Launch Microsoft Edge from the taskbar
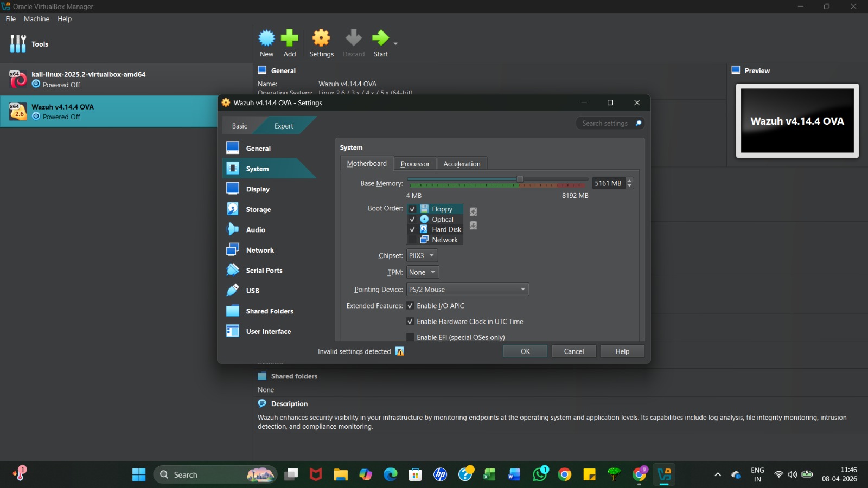Screen dimensions: 868x488 pyautogui.click(x=390, y=474)
